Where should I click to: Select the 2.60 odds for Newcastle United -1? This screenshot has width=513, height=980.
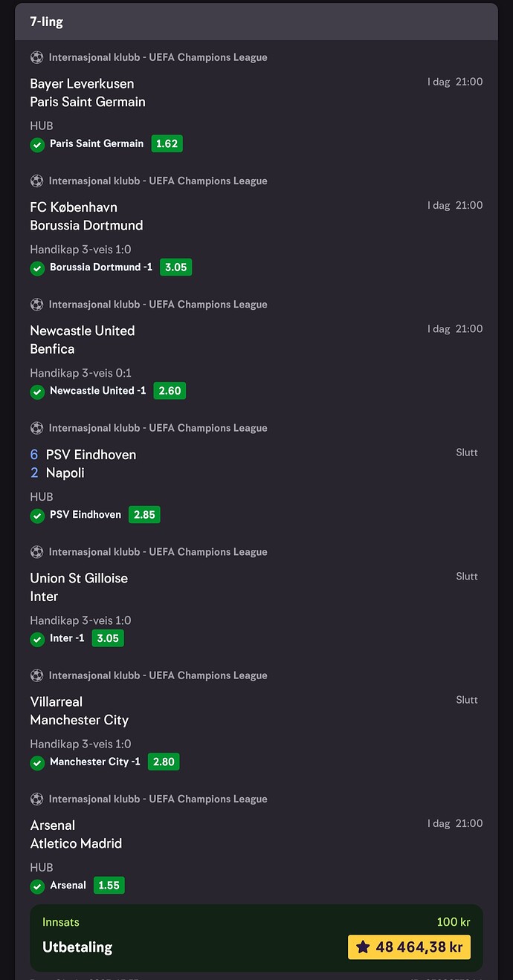(x=170, y=390)
